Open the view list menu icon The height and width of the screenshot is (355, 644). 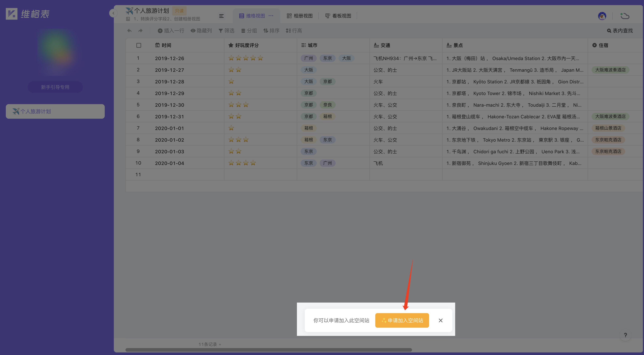221,16
